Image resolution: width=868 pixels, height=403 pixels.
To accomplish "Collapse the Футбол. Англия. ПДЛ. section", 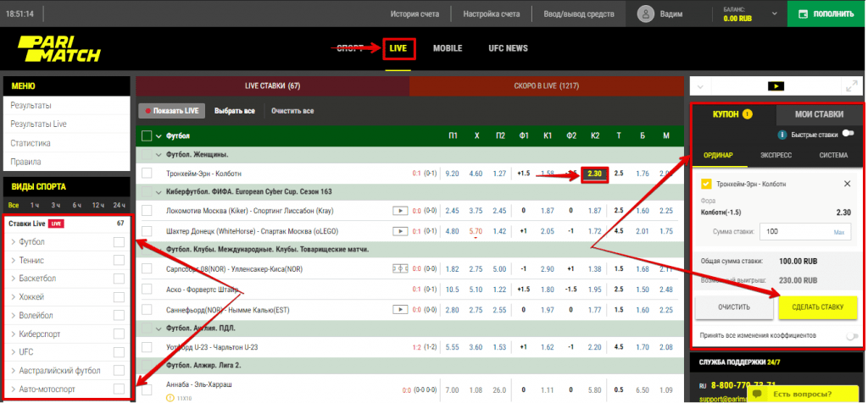I will click(x=159, y=328).
